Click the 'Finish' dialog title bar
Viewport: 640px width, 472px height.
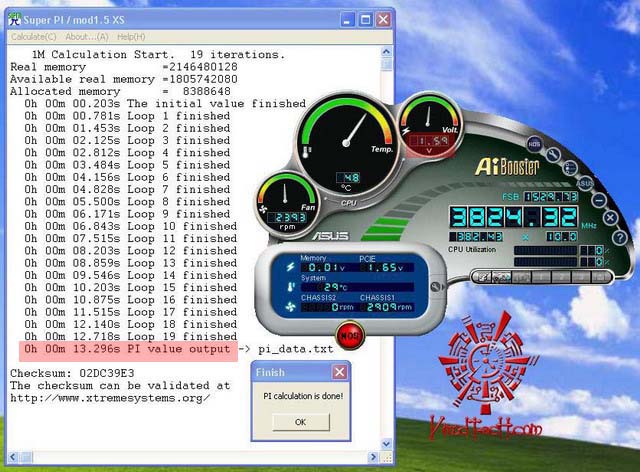tap(301, 372)
